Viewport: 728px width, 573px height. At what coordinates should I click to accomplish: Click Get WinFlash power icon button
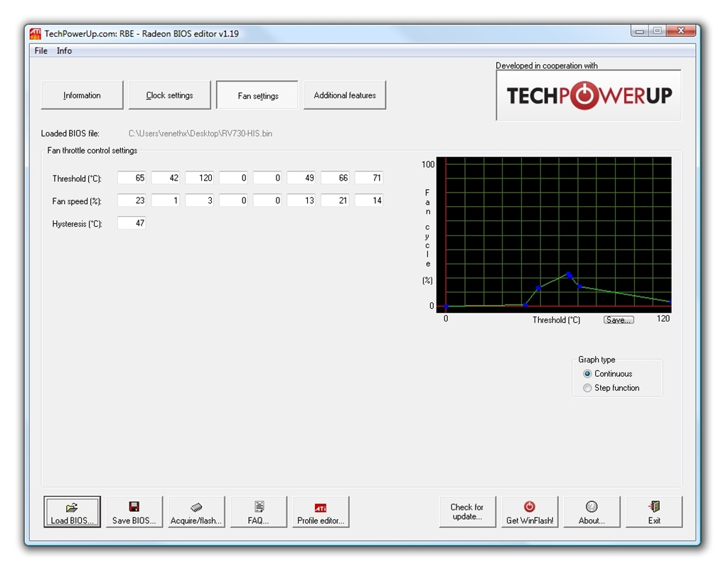click(x=530, y=512)
